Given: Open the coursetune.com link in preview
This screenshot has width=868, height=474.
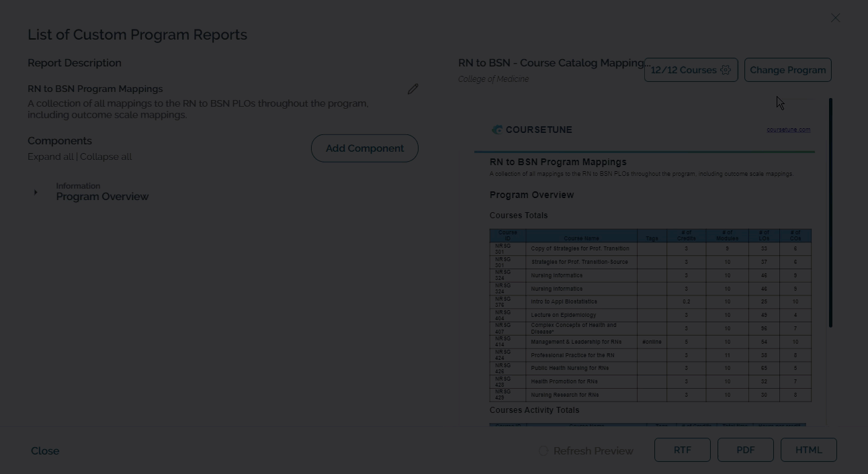Looking at the screenshot, I should pyautogui.click(x=788, y=130).
